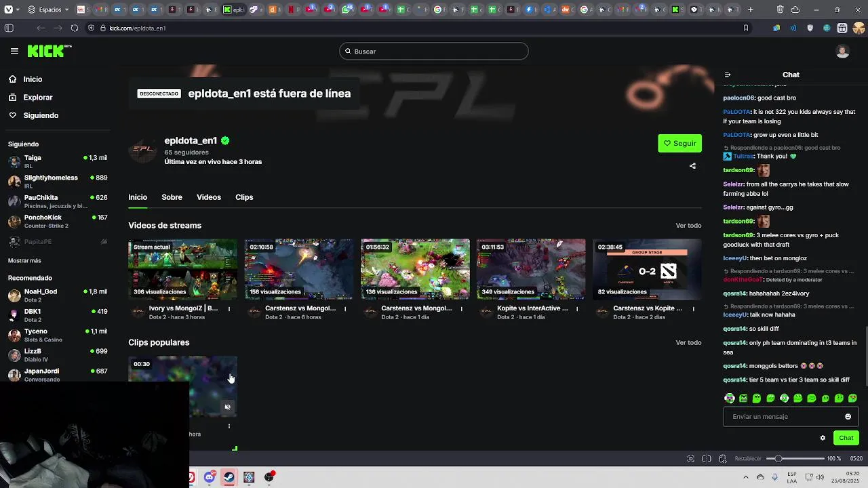Open a new browser tab with plus
This screenshot has width=868, height=488.
click(x=750, y=9)
